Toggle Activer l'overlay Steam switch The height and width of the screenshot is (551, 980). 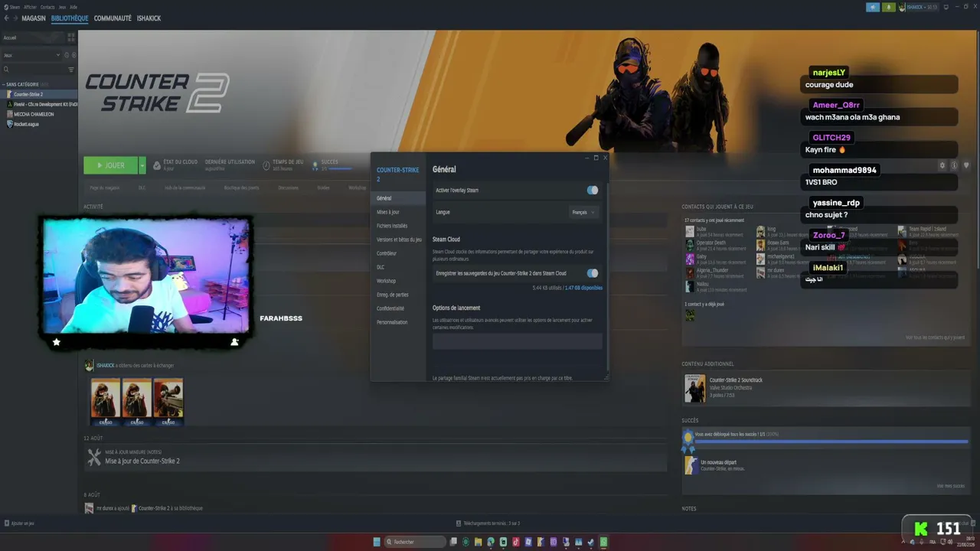pyautogui.click(x=593, y=190)
